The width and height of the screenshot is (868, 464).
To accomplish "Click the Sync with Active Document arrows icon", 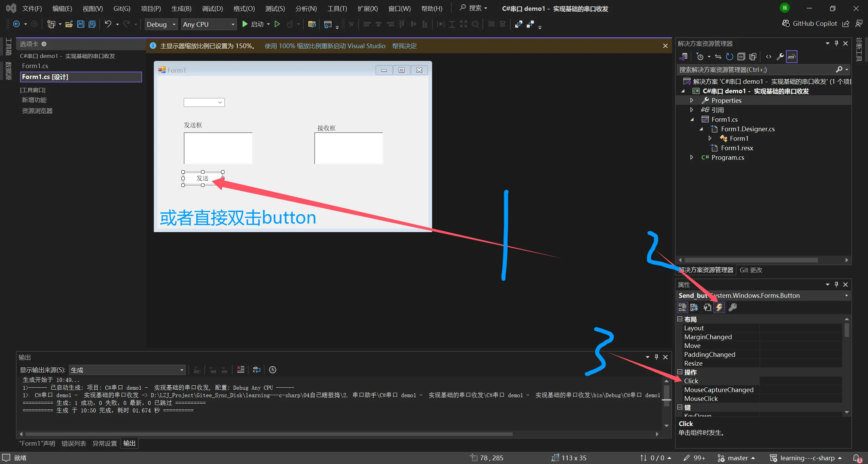I will (x=718, y=57).
